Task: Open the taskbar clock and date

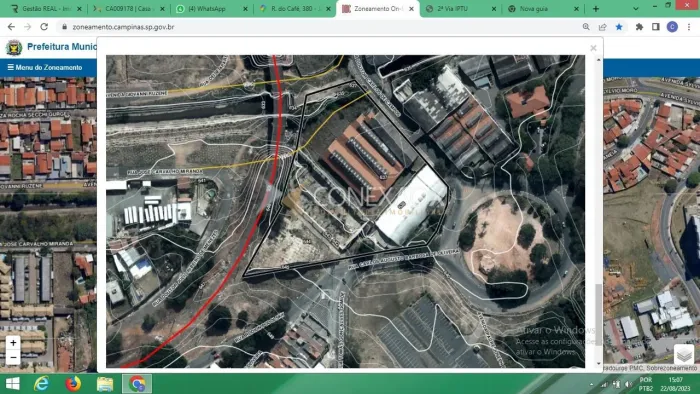Action: (675, 384)
